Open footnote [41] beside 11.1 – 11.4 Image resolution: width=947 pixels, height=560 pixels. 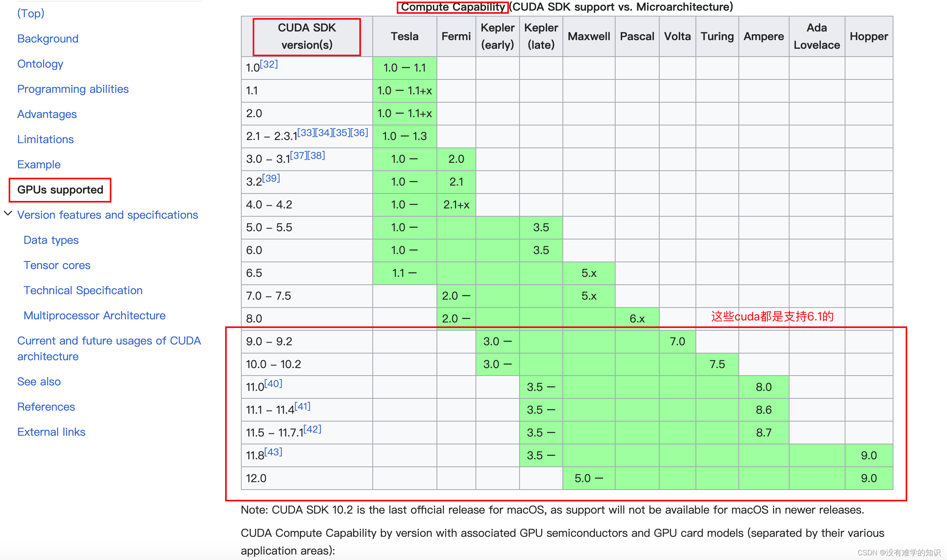[303, 406]
